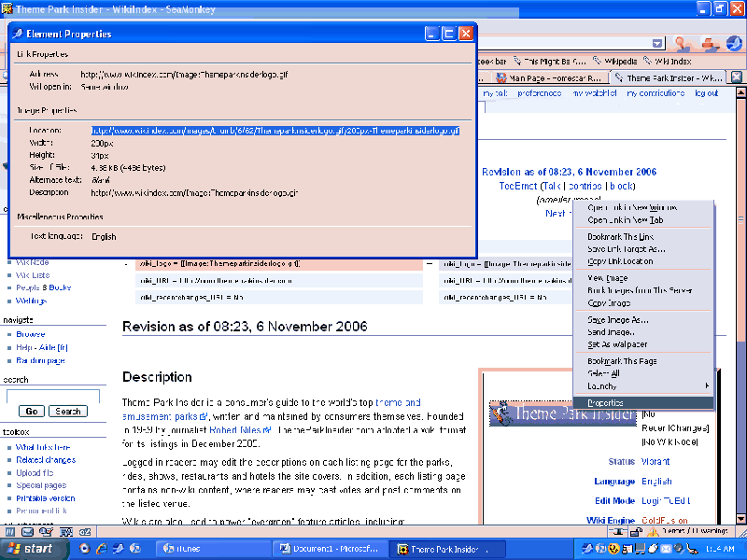The image size is (747, 560).
Task: Open Address Book from the component bar
Action: (x=65, y=532)
